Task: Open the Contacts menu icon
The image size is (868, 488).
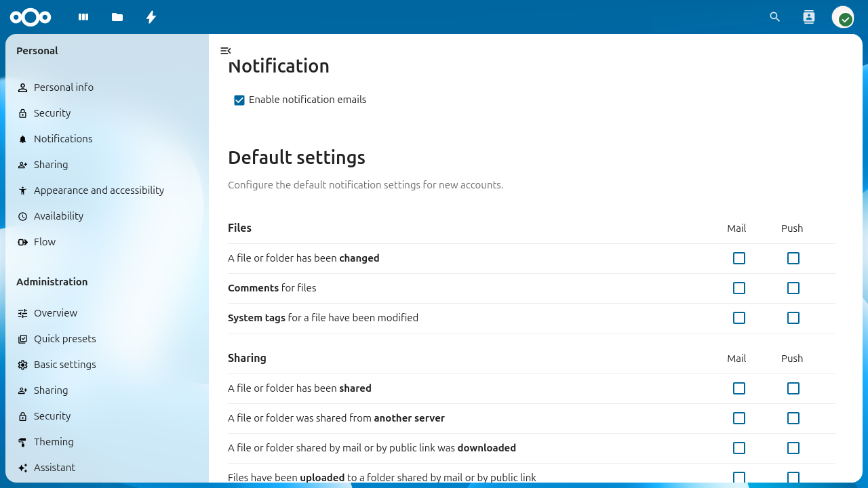Action: click(808, 17)
